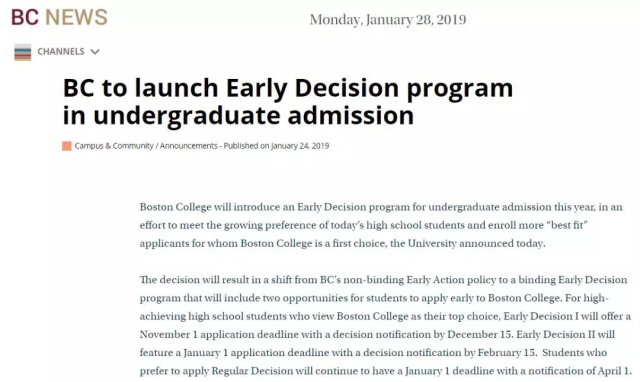
Task: Click the orange category square
Action: [x=67, y=146]
